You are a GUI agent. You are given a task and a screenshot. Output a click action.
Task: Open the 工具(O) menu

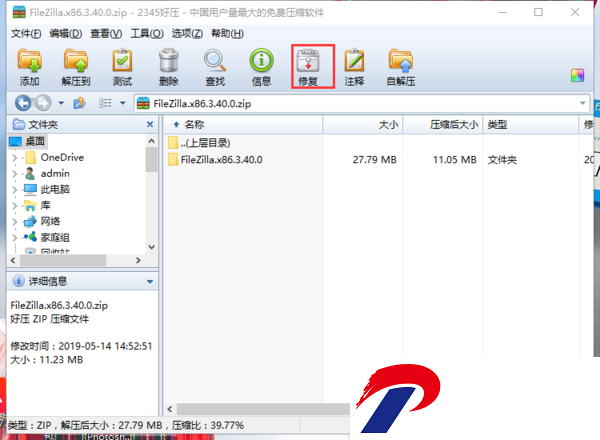coord(147,34)
